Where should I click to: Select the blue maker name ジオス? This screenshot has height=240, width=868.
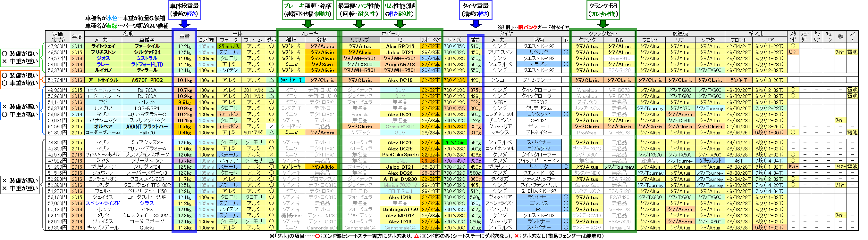pyautogui.click(x=103, y=58)
